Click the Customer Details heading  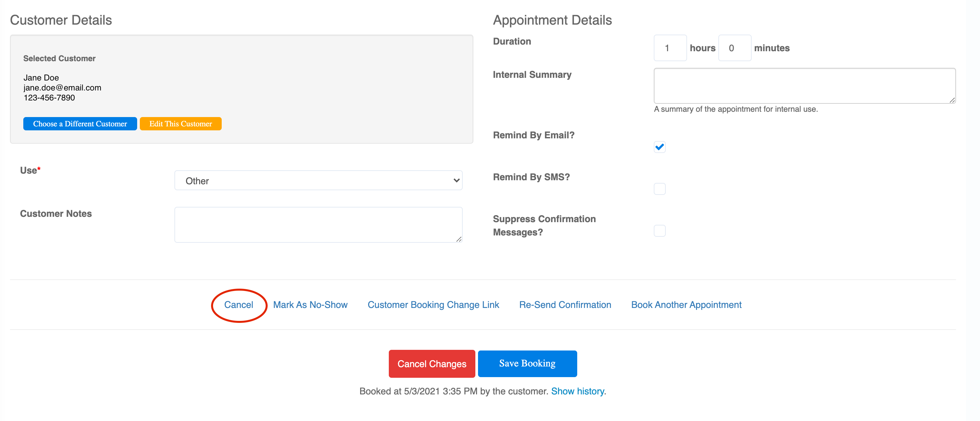click(x=61, y=20)
